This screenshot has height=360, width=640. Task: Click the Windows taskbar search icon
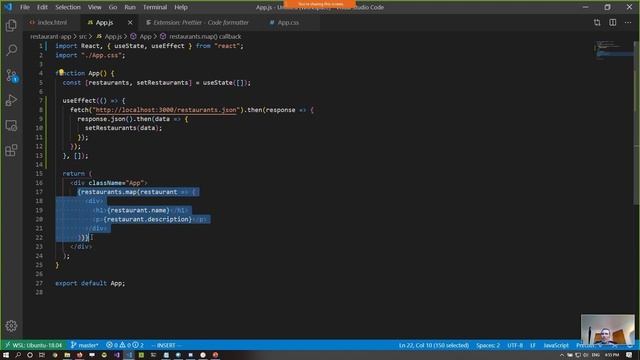(18, 355)
